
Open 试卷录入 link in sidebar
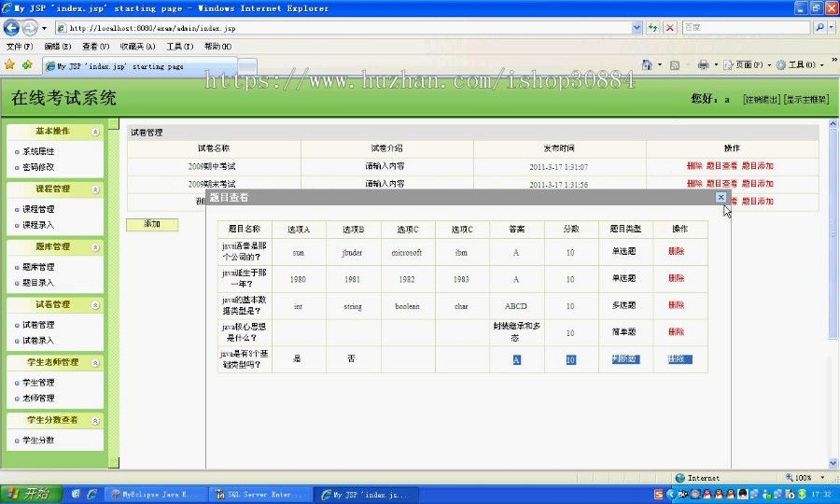pos(38,341)
